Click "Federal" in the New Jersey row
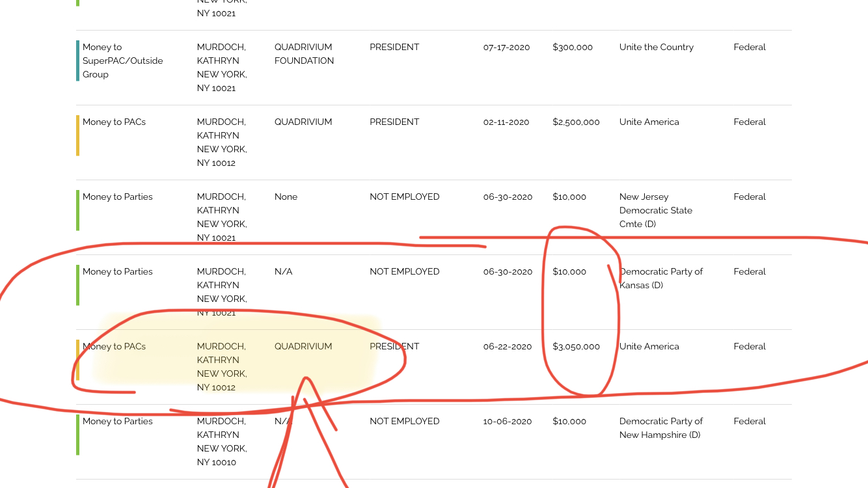The width and height of the screenshot is (868, 488). click(750, 197)
